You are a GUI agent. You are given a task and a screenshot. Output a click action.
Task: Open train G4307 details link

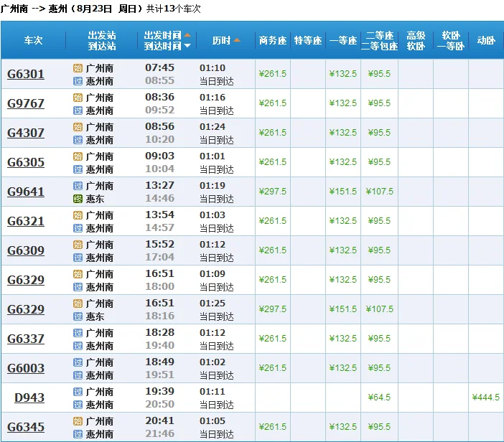coord(26,133)
